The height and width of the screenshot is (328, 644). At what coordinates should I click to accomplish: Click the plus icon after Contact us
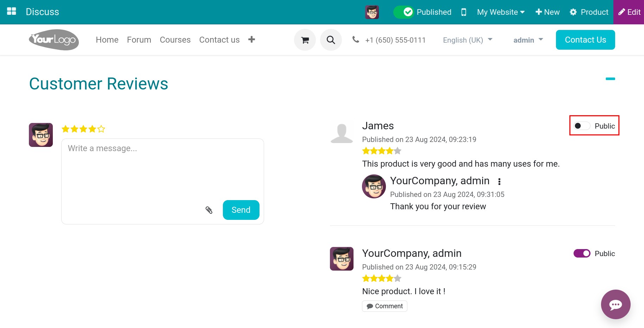pos(251,39)
